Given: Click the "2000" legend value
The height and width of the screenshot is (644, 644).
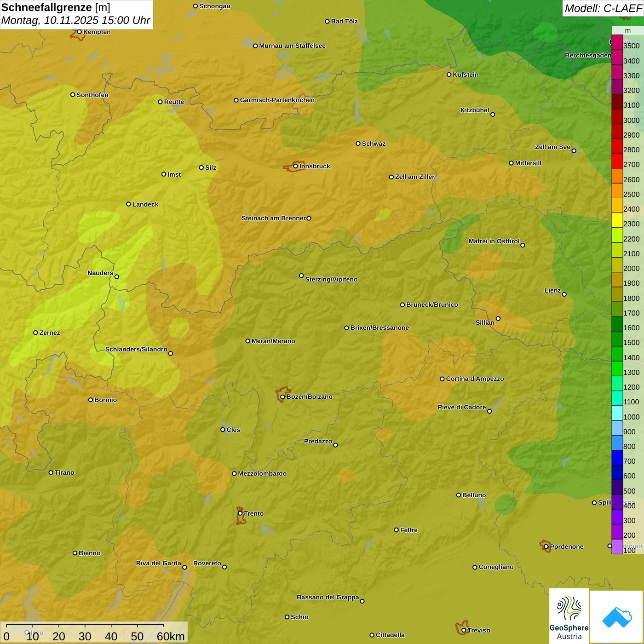Looking at the screenshot, I should (x=632, y=269).
